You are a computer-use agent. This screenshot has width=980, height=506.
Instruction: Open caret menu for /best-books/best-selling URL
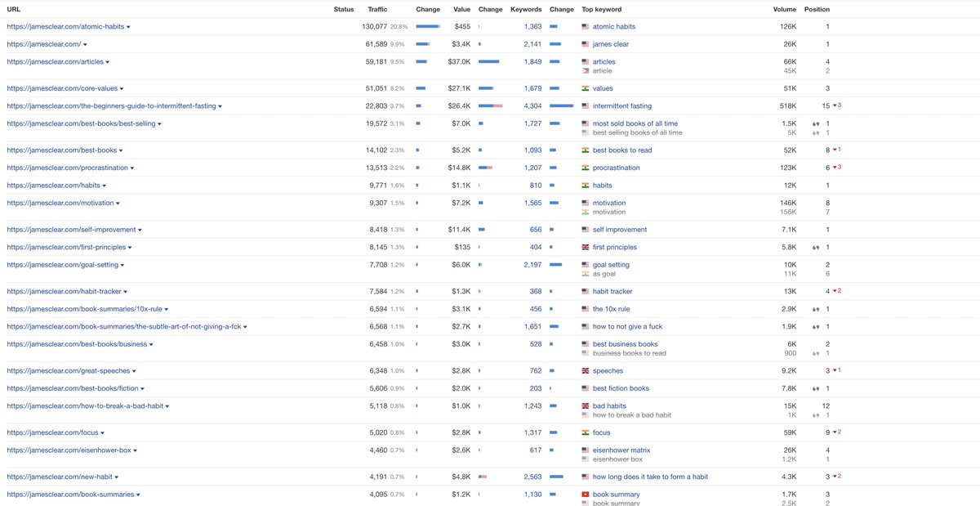(159, 124)
